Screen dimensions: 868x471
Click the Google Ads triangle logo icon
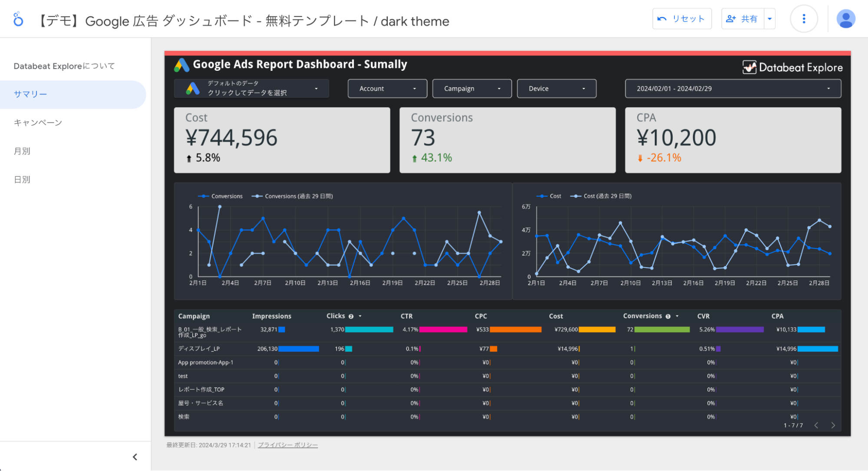point(181,64)
